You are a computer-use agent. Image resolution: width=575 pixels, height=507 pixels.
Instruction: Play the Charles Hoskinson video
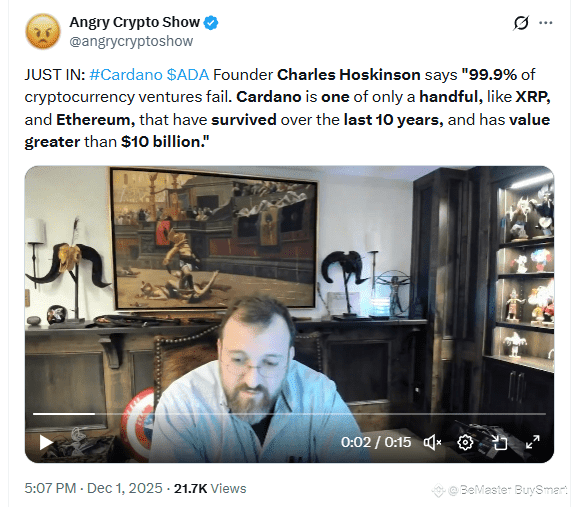coord(46,442)
